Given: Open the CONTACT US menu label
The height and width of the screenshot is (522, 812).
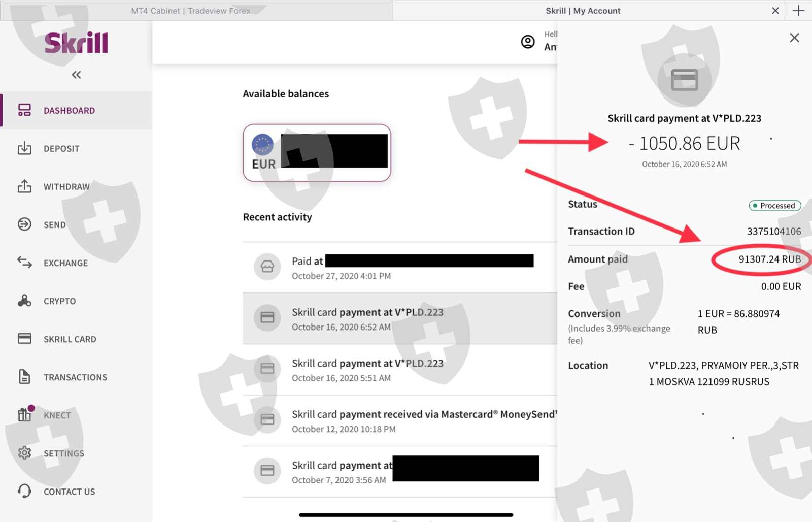Looking at the screenshot, I should click(69, 492).
